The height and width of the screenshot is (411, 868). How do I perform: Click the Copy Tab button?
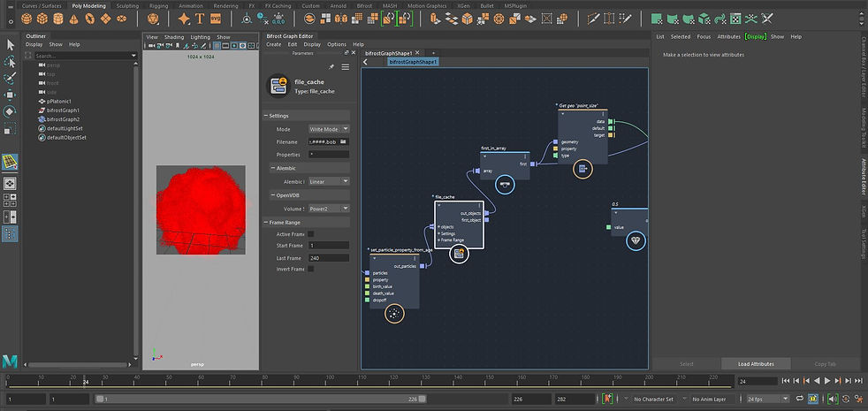click(825, 364)
